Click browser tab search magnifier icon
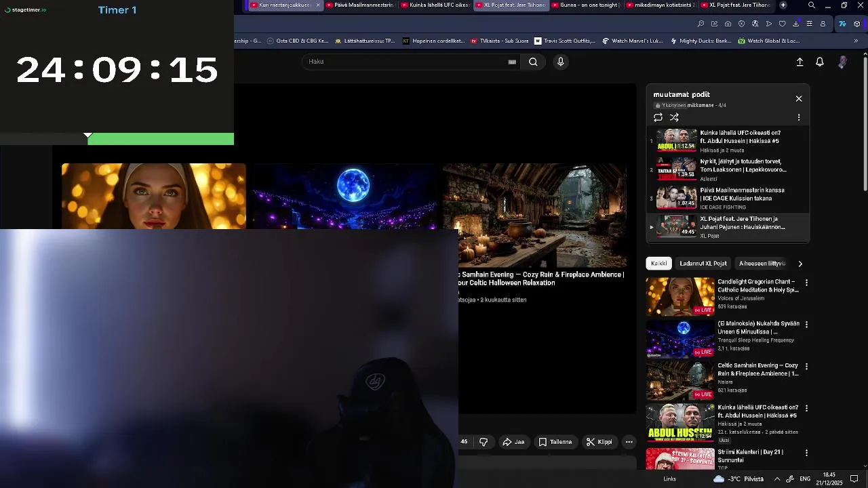The image size is (868, 488). pos(812,5)
